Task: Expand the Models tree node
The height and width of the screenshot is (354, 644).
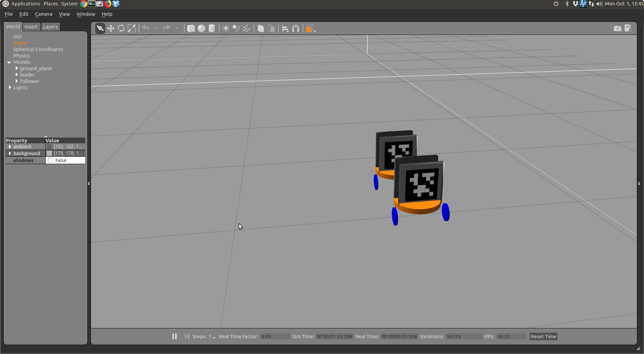Action: (x=9, y=62)
